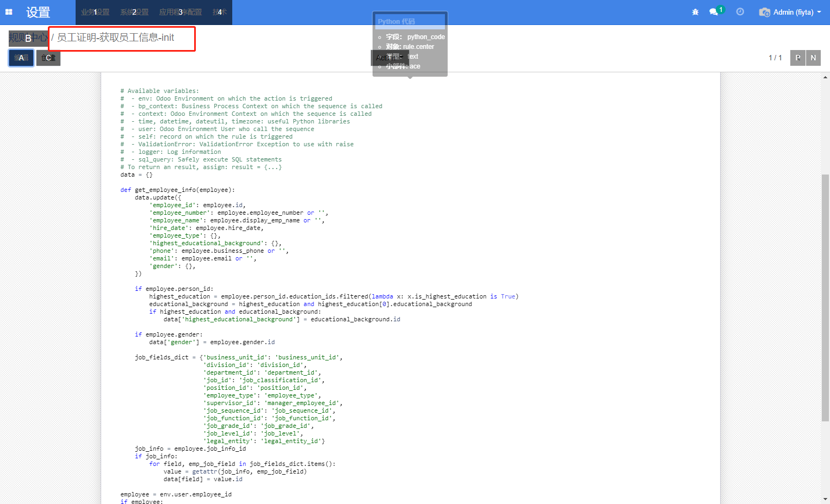
Task: Click the "'legal_entity': 'legal_entity_id'}" line
Action: click(x=264, y=441)
